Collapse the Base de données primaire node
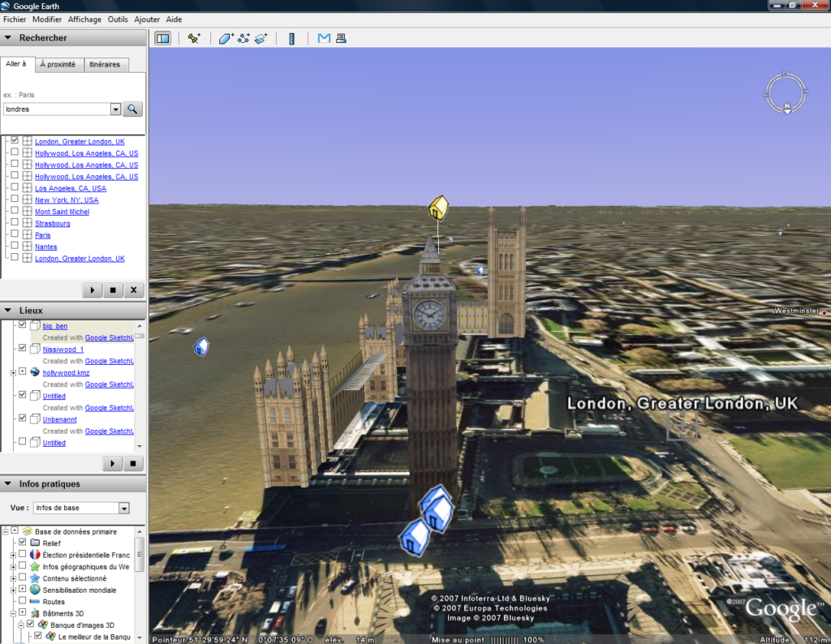The width and height of the screenshot is (831, 644). point(6,530)
